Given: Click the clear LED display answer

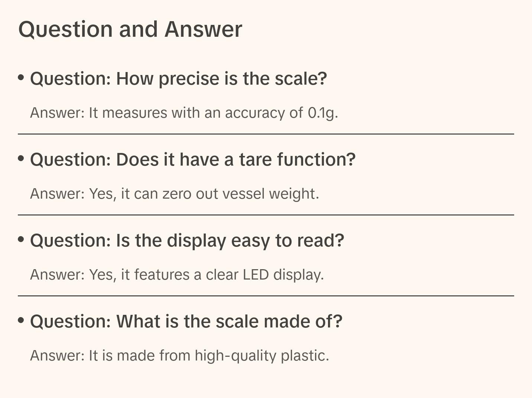Looking at the screenshot, I should click(177, 275).
